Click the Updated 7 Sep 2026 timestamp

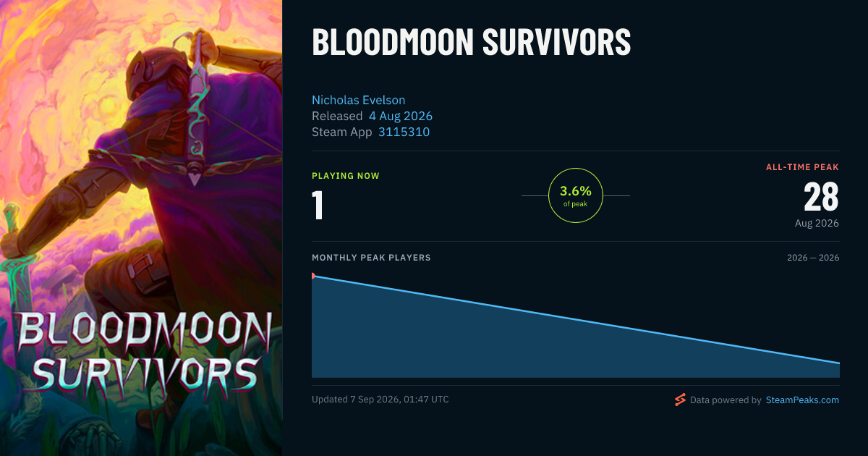380,400
